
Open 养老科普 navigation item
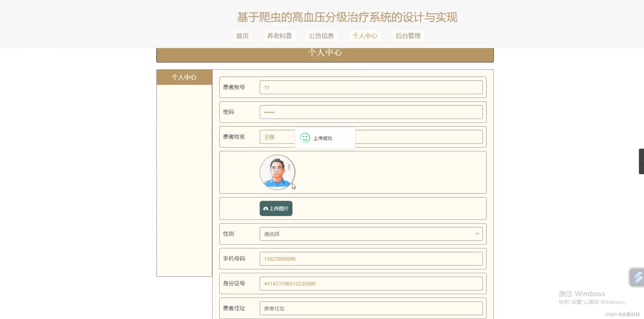tap(279, 36)
